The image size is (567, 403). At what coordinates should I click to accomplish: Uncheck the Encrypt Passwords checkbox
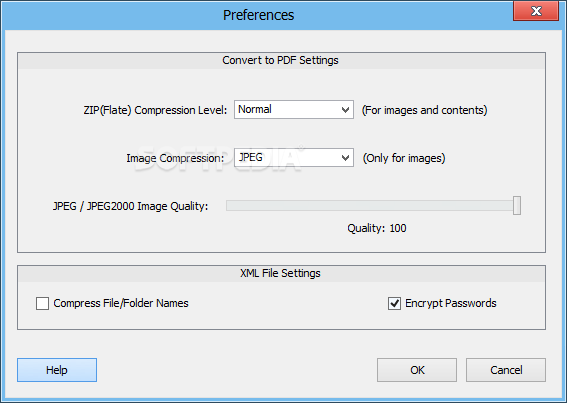(394, 303)
